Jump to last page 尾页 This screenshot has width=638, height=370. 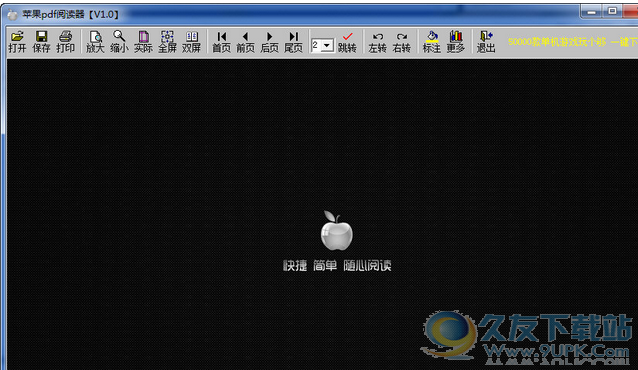(293, 42)
